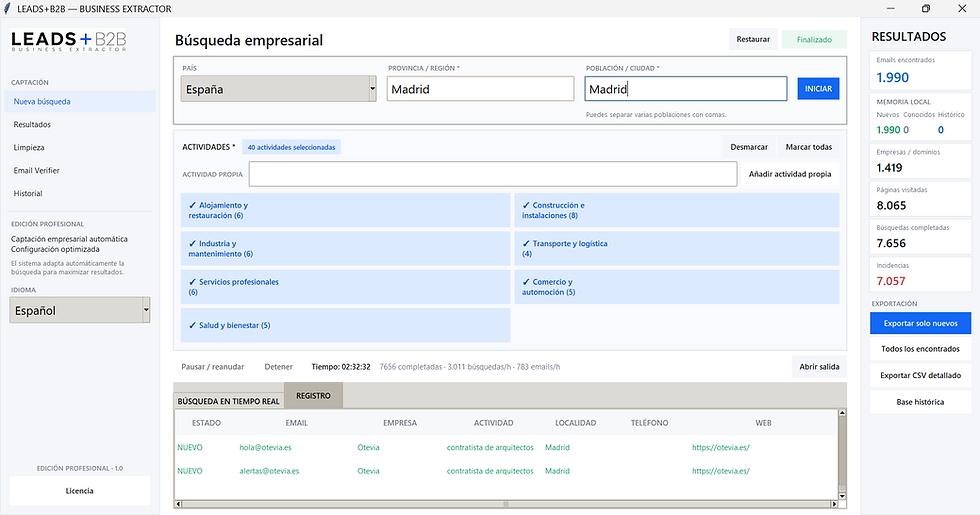Click the Actividad propia text field

[x=493, y=174]
